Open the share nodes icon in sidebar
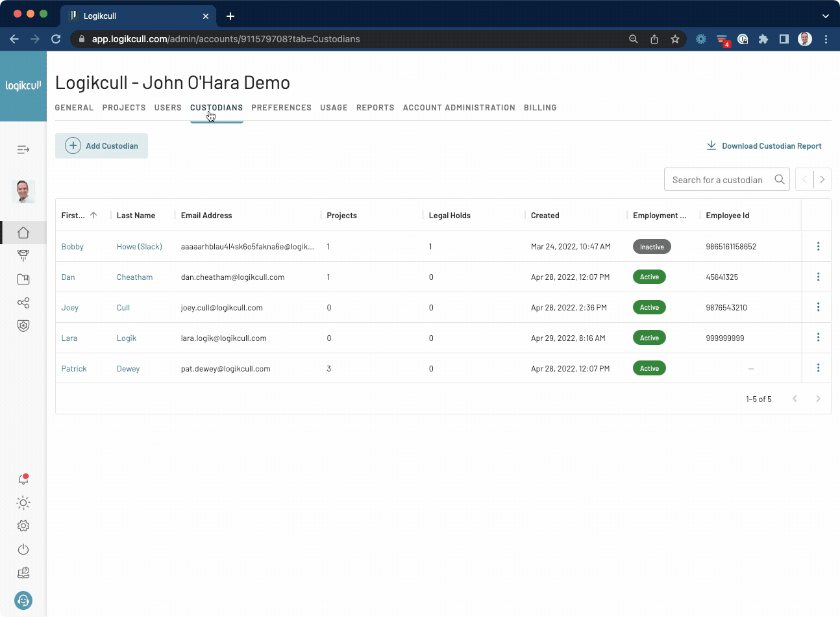Screen dimensions: 840x617 click(23, 303)
